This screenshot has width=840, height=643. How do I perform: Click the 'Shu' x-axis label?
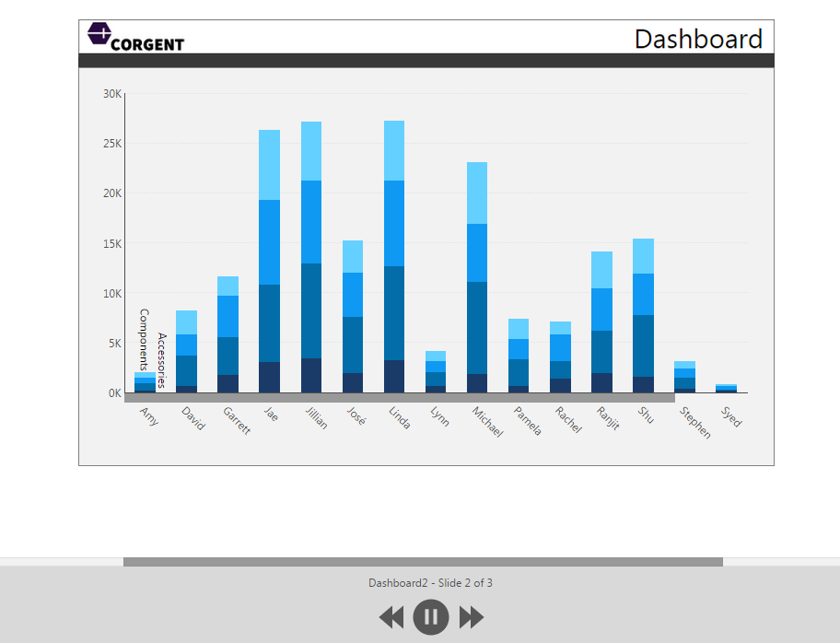pyautogui.click(x=646, y=415)
